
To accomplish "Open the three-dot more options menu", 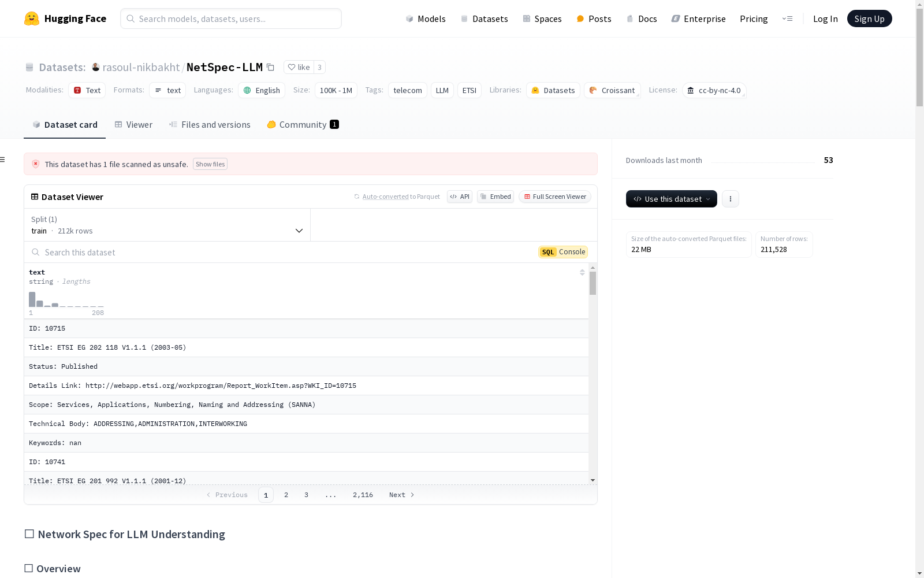I will (x=731, y=199).
